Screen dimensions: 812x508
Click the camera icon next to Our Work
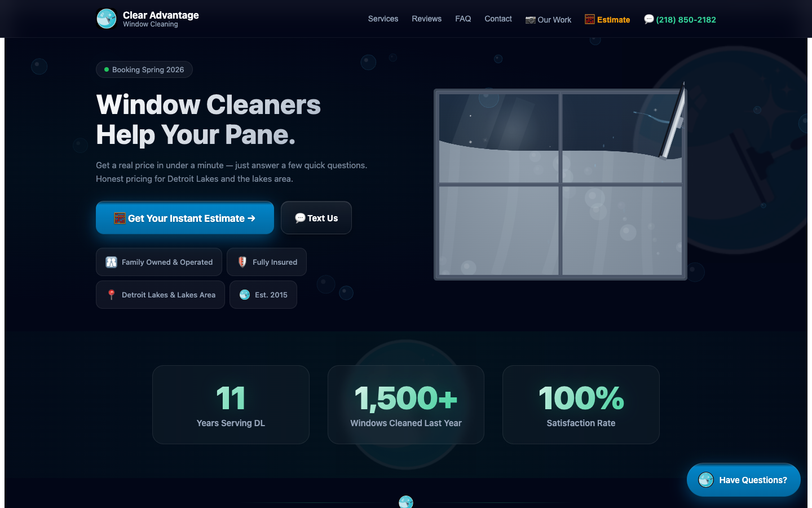click(530, 19)
